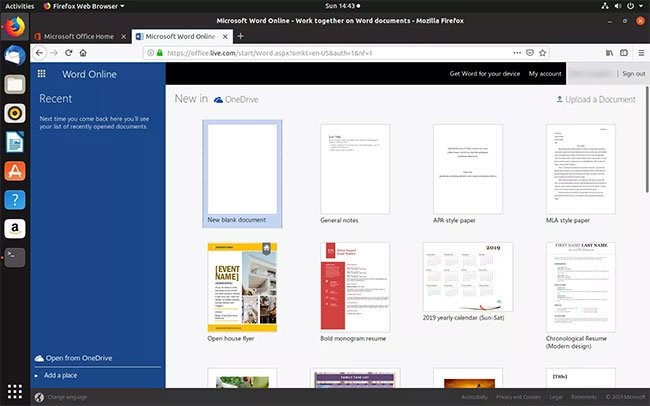Click the OneDrive location link
650x406 pixels.
(x=236, y=100)
